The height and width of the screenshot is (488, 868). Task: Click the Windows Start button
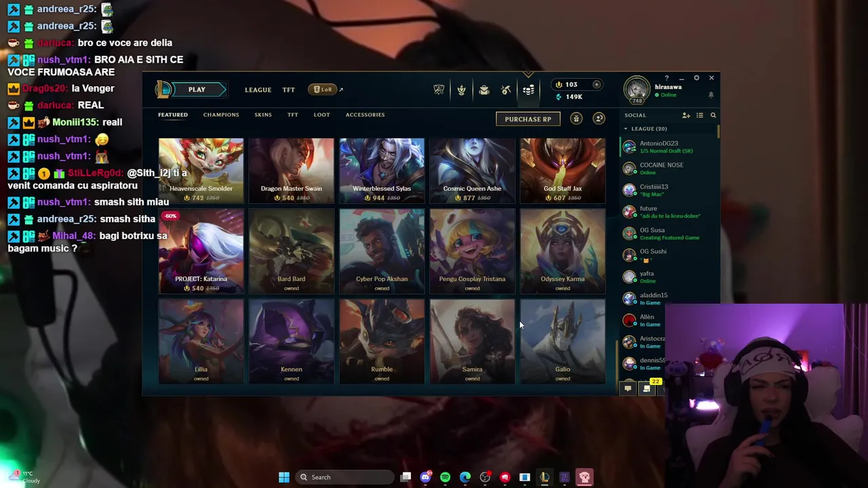click(x=284, y=477)
